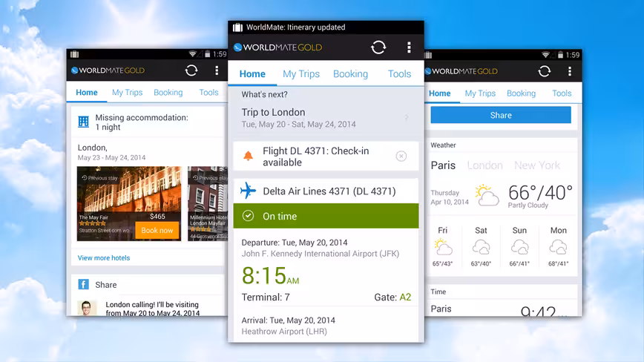
Task: Select Home tab on center phone
Action: [252, 74]
